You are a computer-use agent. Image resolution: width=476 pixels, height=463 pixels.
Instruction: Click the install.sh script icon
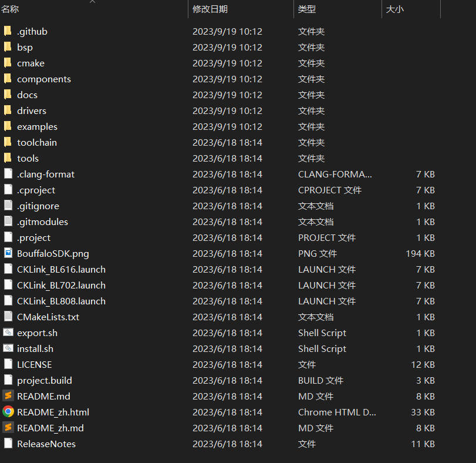click(8, 348)
